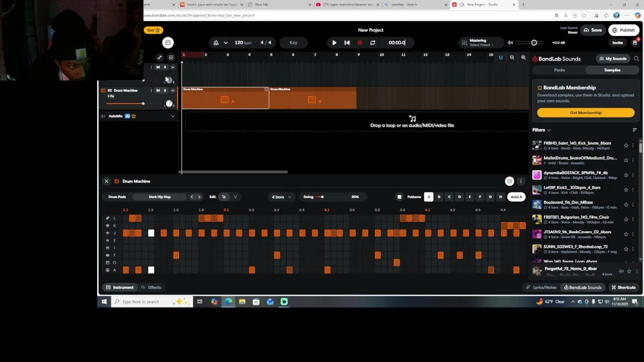Select pattern H

point(500,197)
